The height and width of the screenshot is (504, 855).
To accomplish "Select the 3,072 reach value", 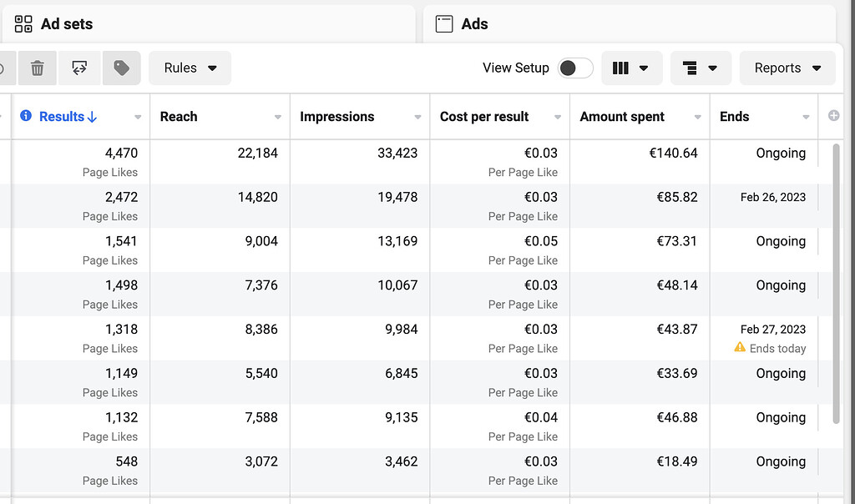I will pos(261,462).
